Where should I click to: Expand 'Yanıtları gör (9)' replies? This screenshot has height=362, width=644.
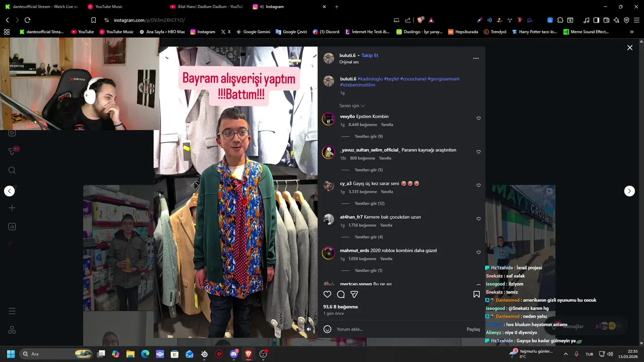[x=369, y=136]
